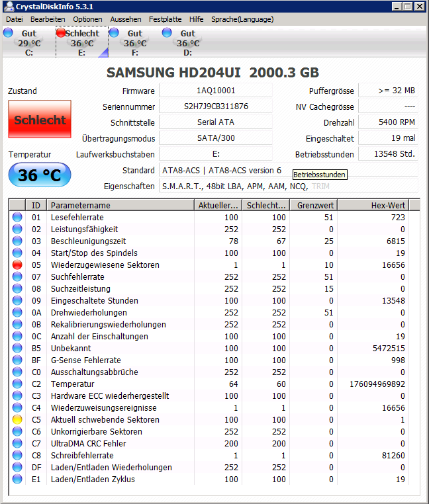Viewport: 429px width, 504px height.
Task: Sort by the Parametername column header
Action: pos(120,205)
